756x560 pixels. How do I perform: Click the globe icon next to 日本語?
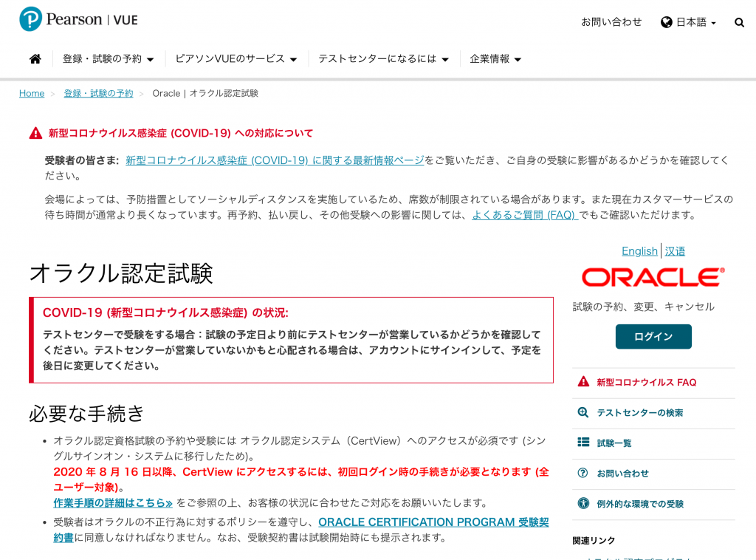click(667, 22)
